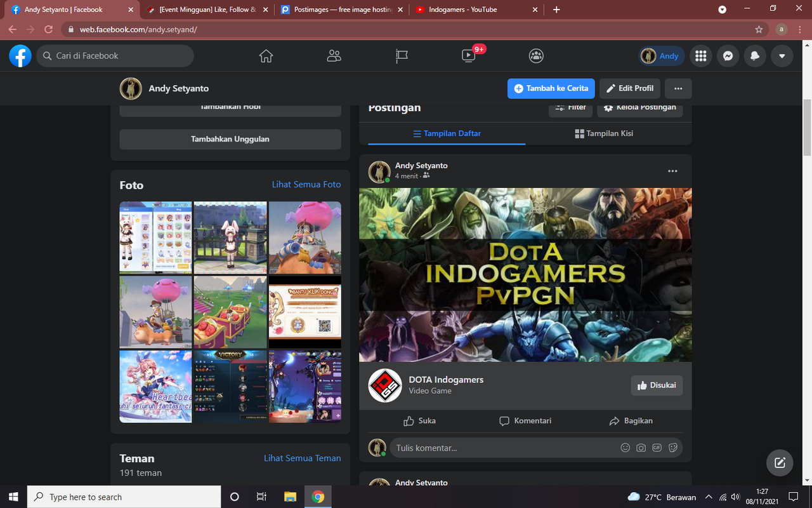Attach a photo using the camera icon
Screen dimensions: 812x508
pyautogui.click(x=641, y=448)
